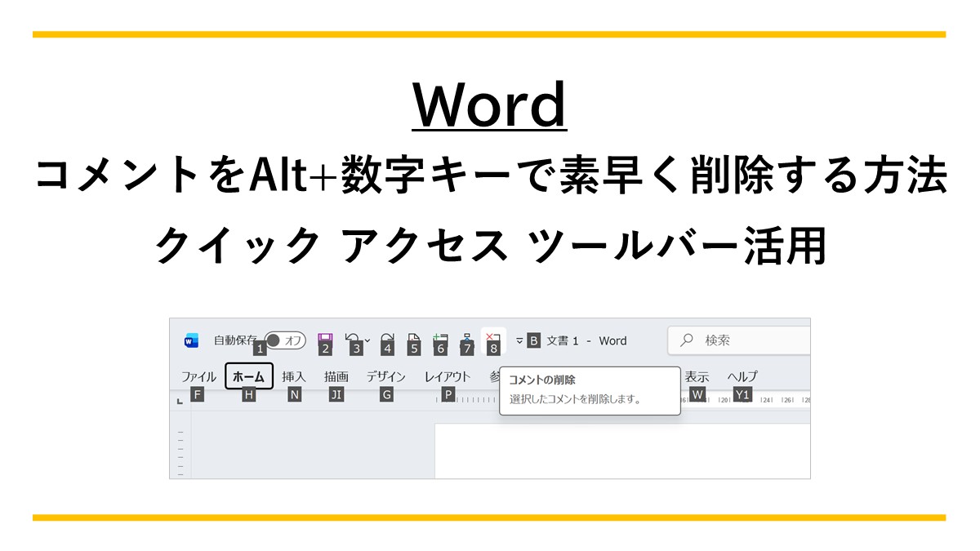Click the コメントの削除 tooltip title
The width and height of the screenshot is (980, 551).
pos(542,380)
